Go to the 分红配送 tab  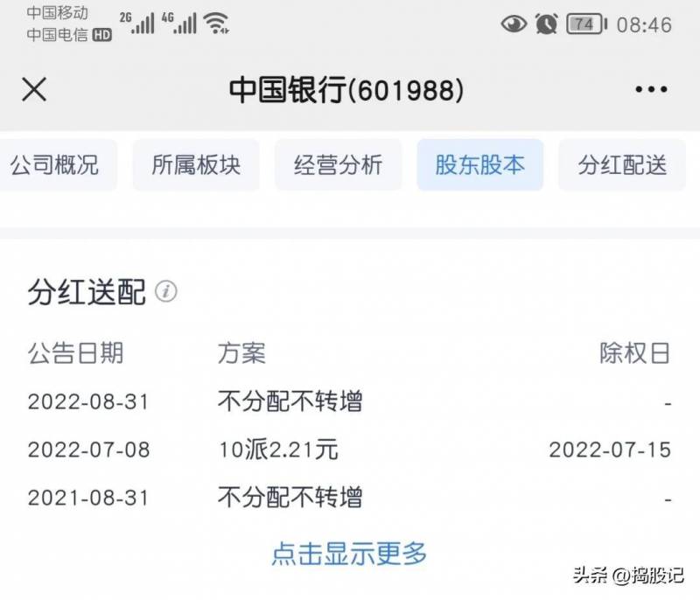pyautogui.click(x=622, y=164)
